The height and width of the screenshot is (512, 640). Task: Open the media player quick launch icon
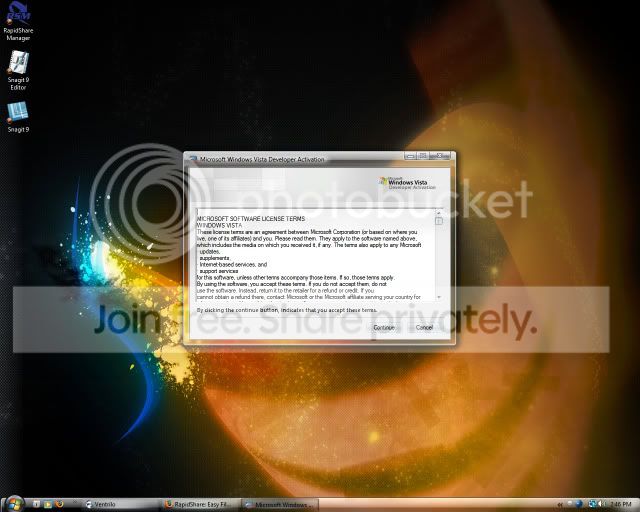[x=48, y=504]
